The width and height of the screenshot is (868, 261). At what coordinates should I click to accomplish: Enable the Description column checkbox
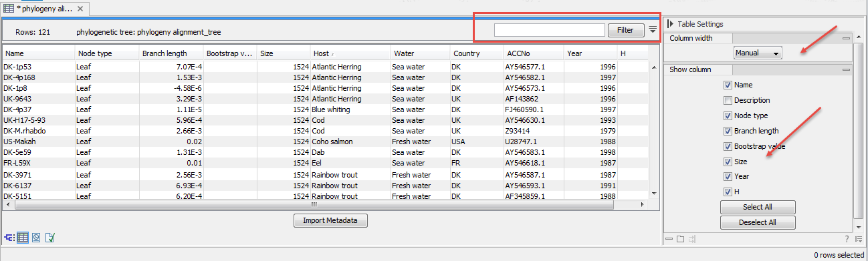(728, 100)
